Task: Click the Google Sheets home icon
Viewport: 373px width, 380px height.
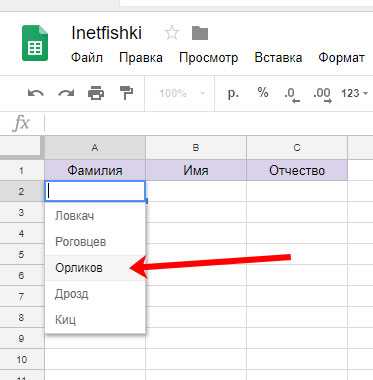Action: click(35, 43)
